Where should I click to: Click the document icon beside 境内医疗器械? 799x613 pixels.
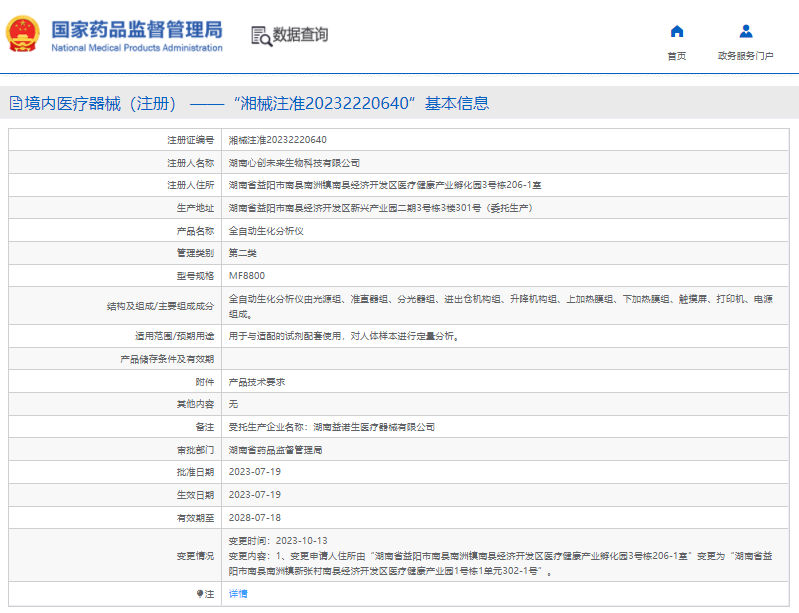coord(16,103)
